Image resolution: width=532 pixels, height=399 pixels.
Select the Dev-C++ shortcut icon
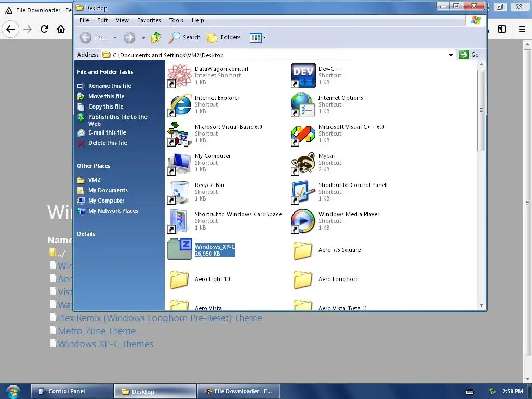coord(303,76)
